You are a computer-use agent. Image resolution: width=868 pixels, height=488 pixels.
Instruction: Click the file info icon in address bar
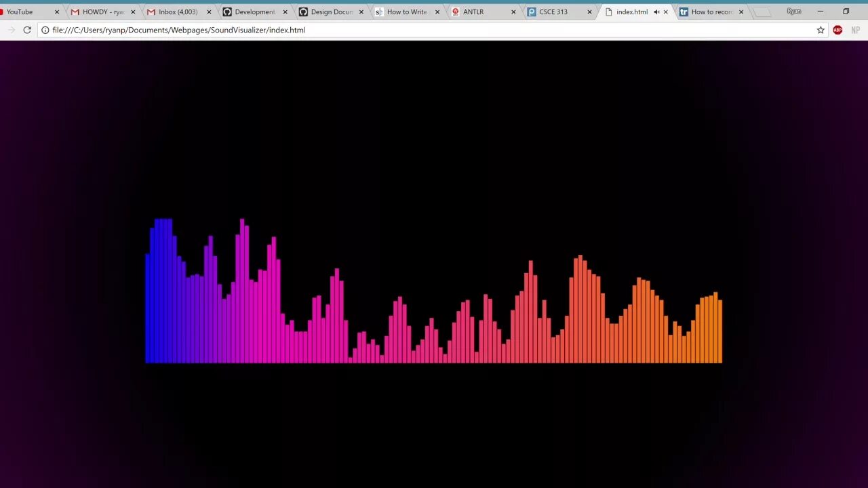click(x=45, y=30)
